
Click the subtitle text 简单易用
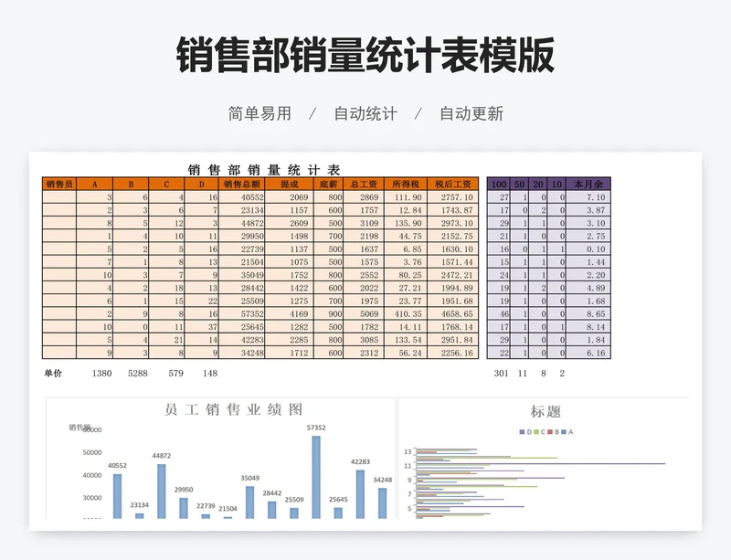pyautogui.click(x=260, y=114)
